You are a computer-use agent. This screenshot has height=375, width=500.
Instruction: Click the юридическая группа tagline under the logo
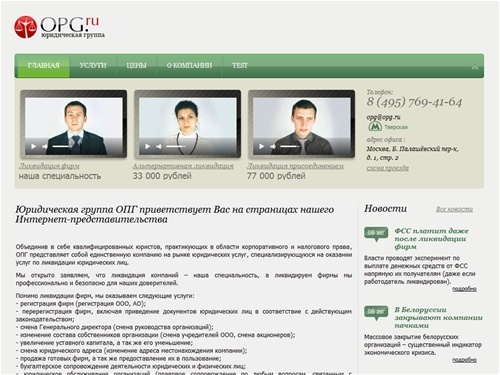[x=73, y=35]
